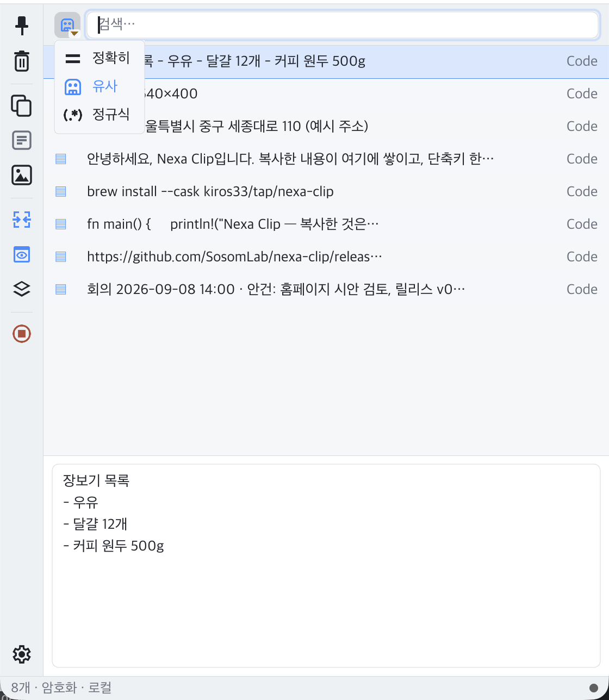Select the row ending in 40×400

pyautogui.click(x=326, y=93)
